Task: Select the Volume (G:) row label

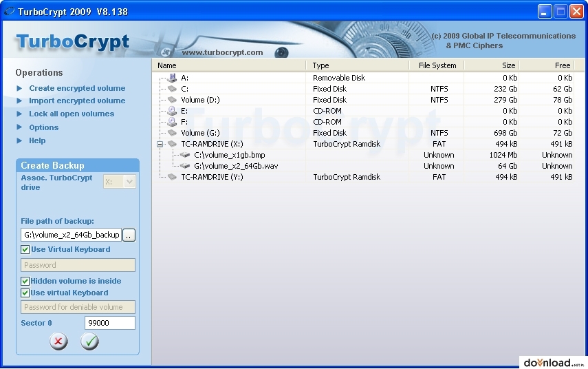Action: pos(200,133)
